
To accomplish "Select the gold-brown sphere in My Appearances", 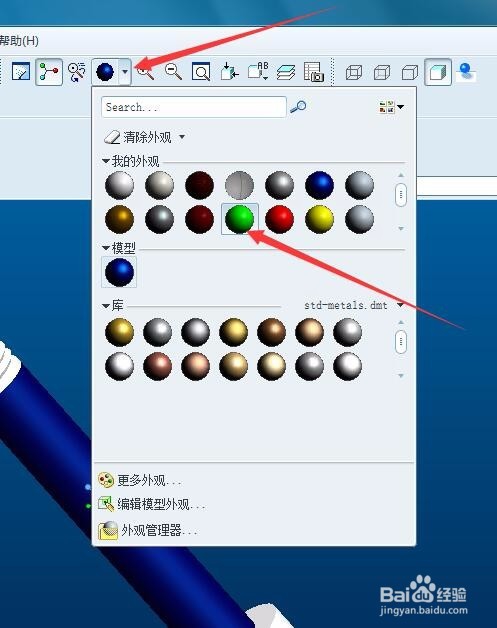I will [119, 219].
